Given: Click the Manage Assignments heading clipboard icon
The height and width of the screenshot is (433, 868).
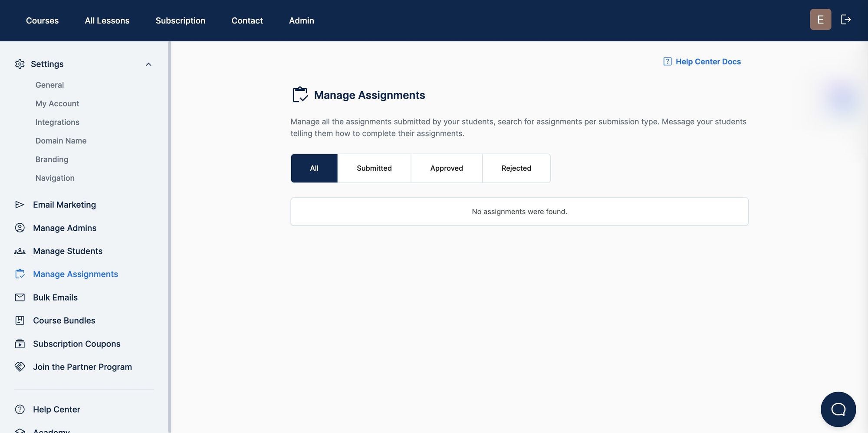Looking at the screenshot, I should tap(300, 95).
